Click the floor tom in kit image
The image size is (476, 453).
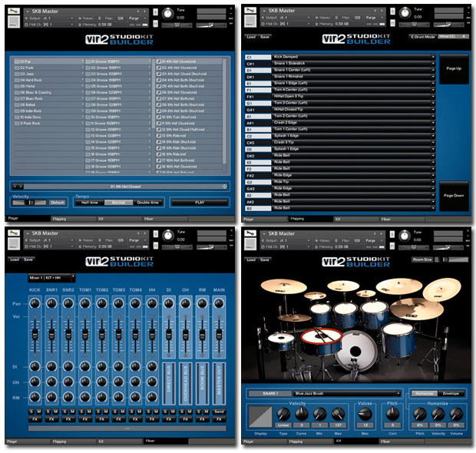point(398,338)
